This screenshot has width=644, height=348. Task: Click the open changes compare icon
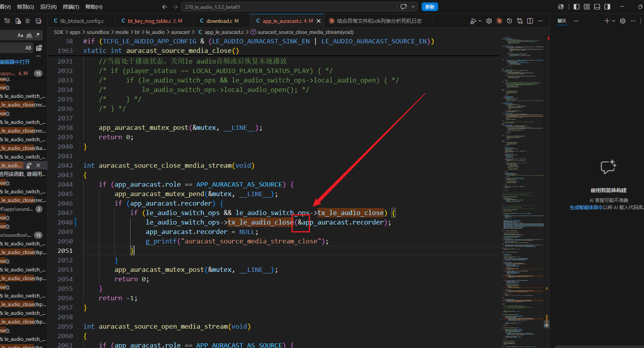520,21
